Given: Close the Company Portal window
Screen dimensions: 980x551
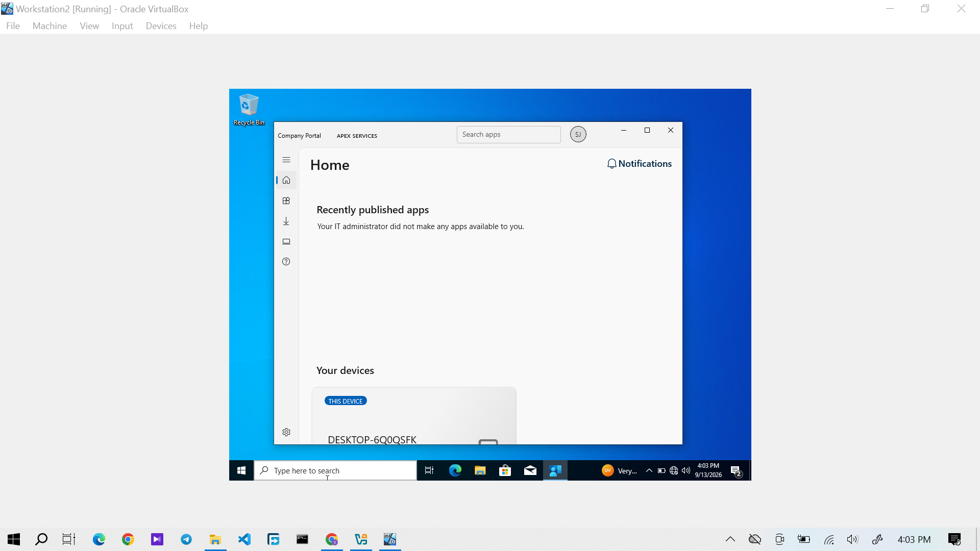Looking at the screenshot, I should click(671, 130).
